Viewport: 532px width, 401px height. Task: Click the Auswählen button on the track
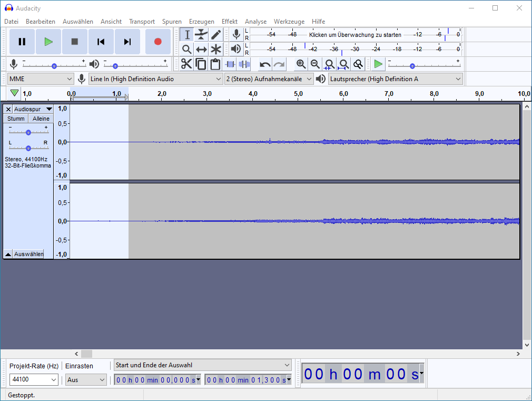pyautogui.click(x=28, y=254)
